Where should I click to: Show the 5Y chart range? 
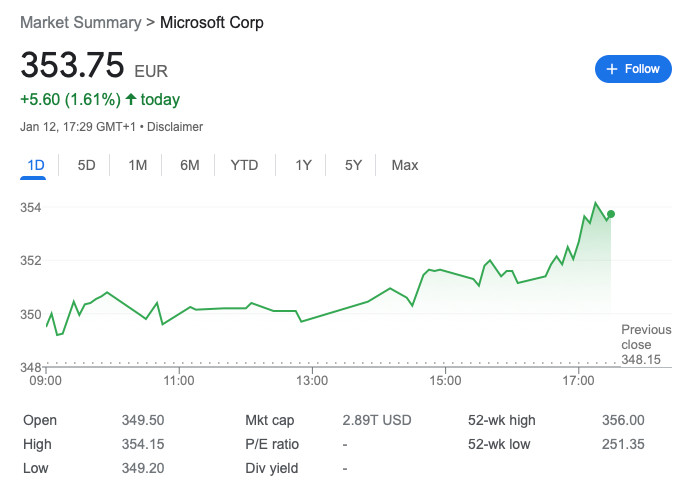click(353, 166)
